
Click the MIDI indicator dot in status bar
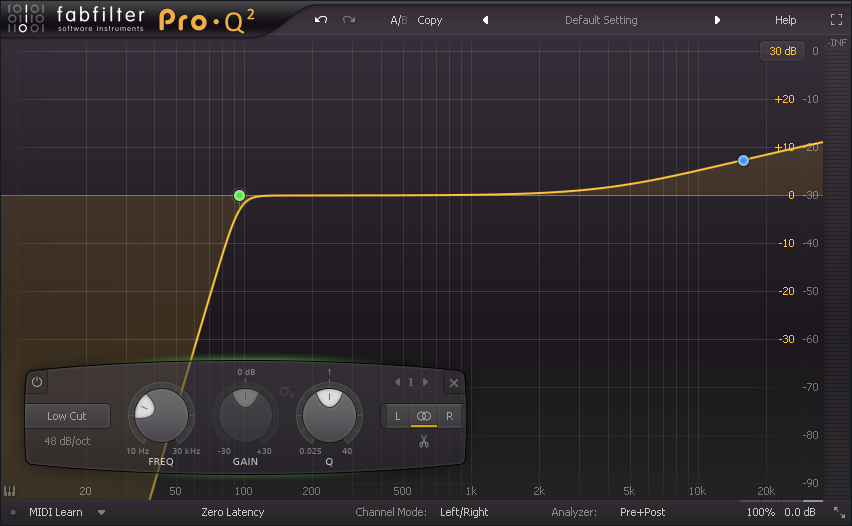(x=13, y=512)
